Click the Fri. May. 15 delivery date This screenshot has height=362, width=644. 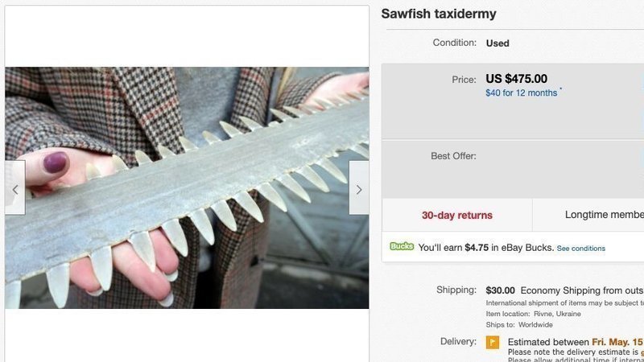pos(617,342)
